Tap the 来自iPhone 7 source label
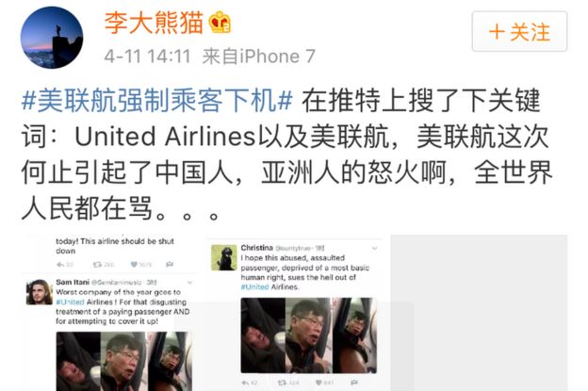 pyautogui.click(x=259, y=57)
